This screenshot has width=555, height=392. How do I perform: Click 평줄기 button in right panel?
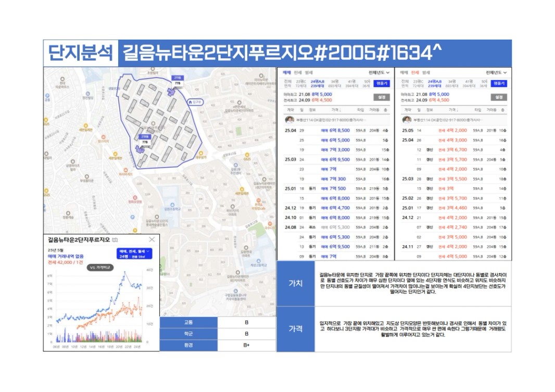499,83
